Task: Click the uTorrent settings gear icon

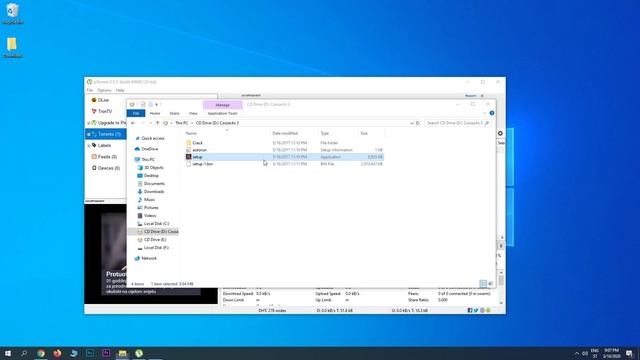Action: pos(500,133)
